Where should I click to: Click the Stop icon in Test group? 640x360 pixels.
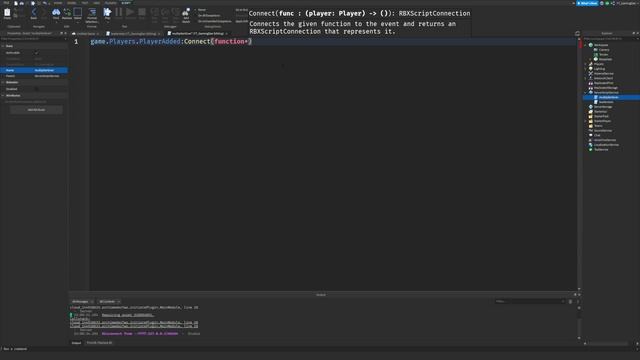pos(142,13)
